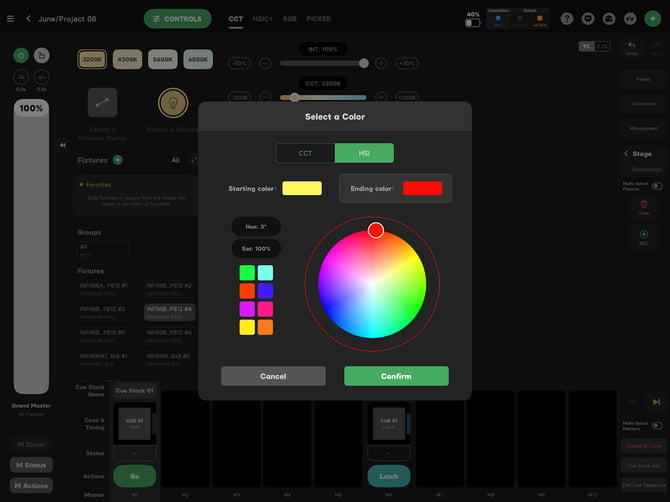
Task: Click the teal Latch button
Action: (389, 476)
